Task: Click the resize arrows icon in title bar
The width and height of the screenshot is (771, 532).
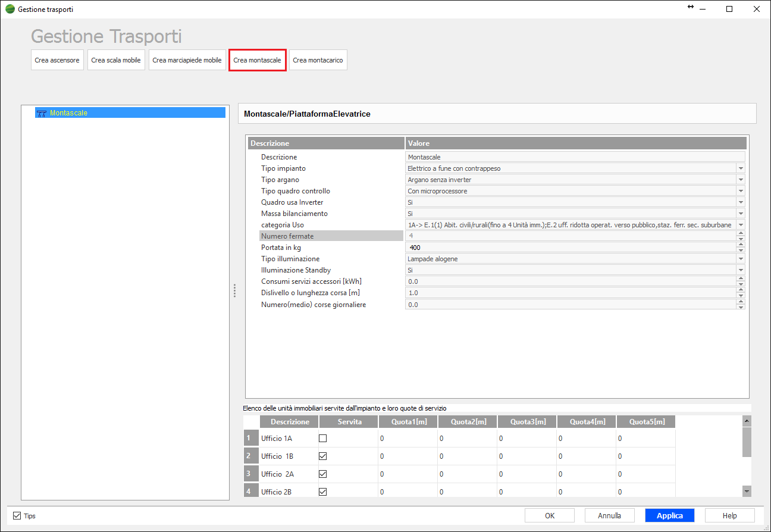Action: [691, 7]
